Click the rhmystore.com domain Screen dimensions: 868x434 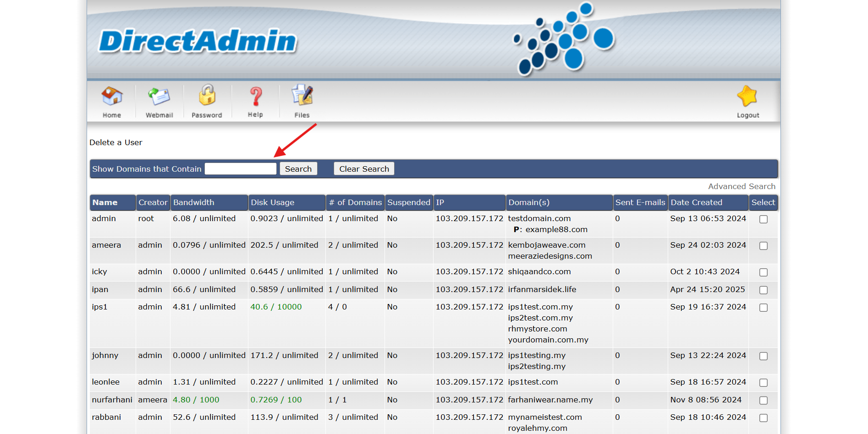point(538,329)
